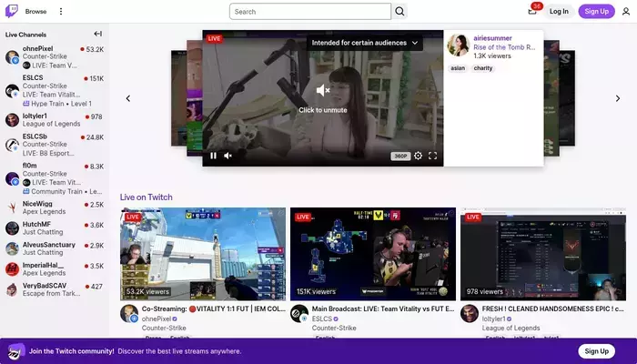Viewport: 637px width, 364px height.
Task: Open Co-Streaming VITALITY 1:1 FUT title
Action: 214,309
